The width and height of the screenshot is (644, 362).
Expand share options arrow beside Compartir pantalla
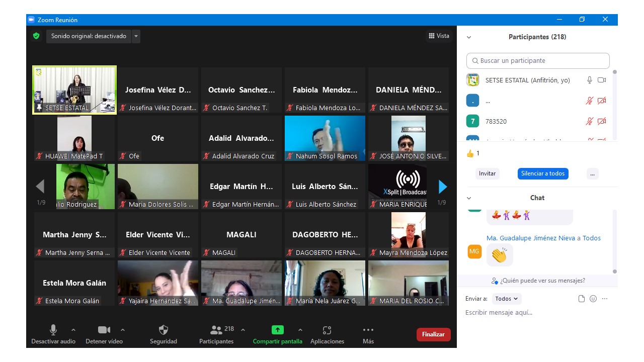click(x=300, y=330)
